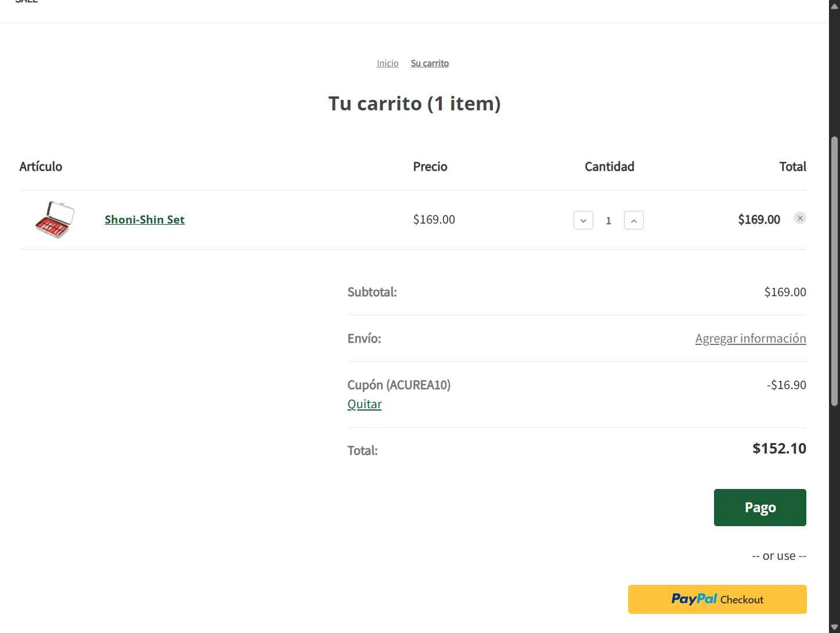Viewport: 840px width, 633px height.
Task: Remove Shoni-Shin Set with the X icon
Action: point(800,218)
